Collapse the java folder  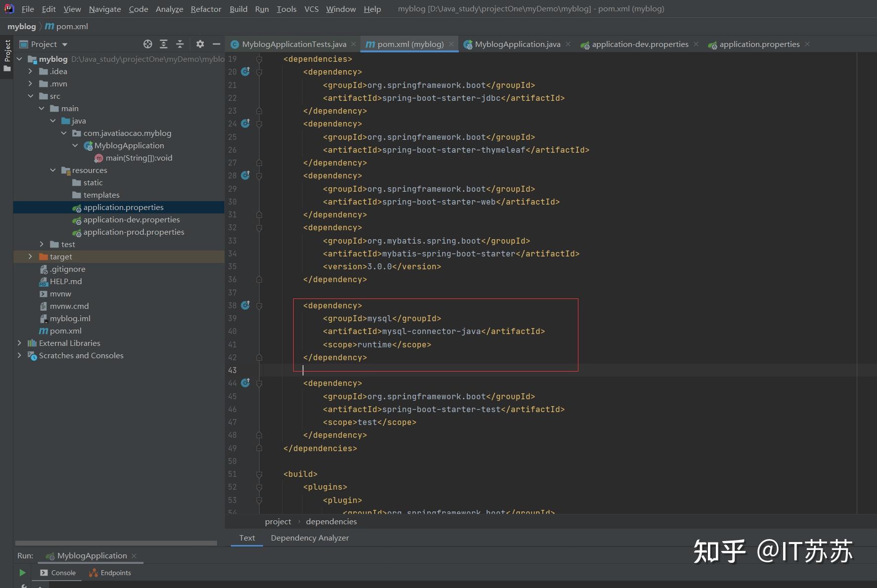point(53,121)
